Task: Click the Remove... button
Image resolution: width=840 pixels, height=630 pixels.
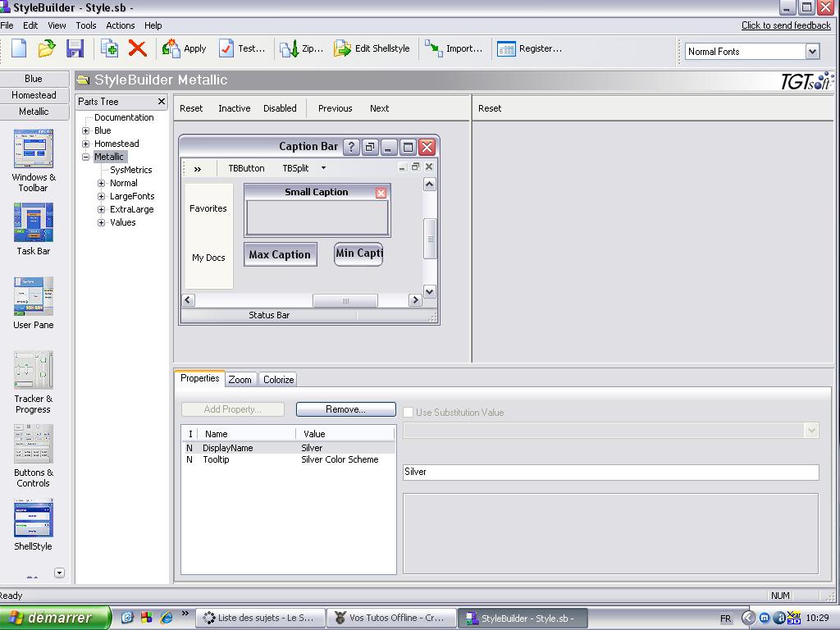Action: click(x=345, y=409)
